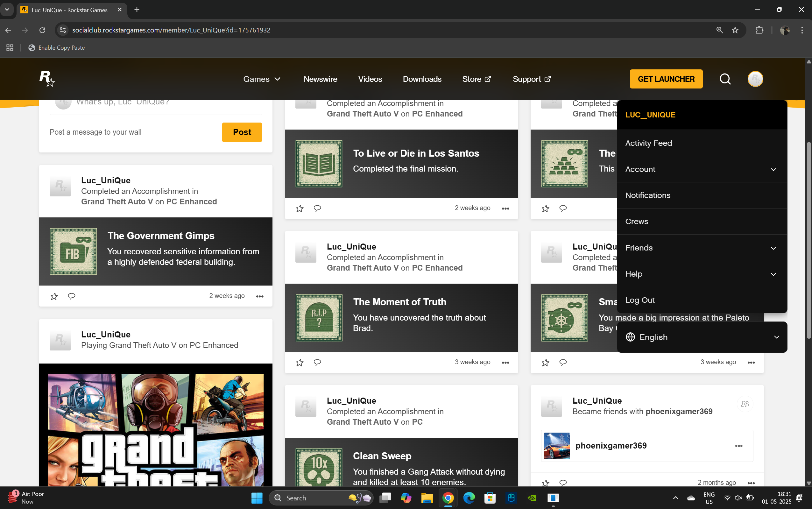Click the Rockstar Games logo

[x=47, y=79]
